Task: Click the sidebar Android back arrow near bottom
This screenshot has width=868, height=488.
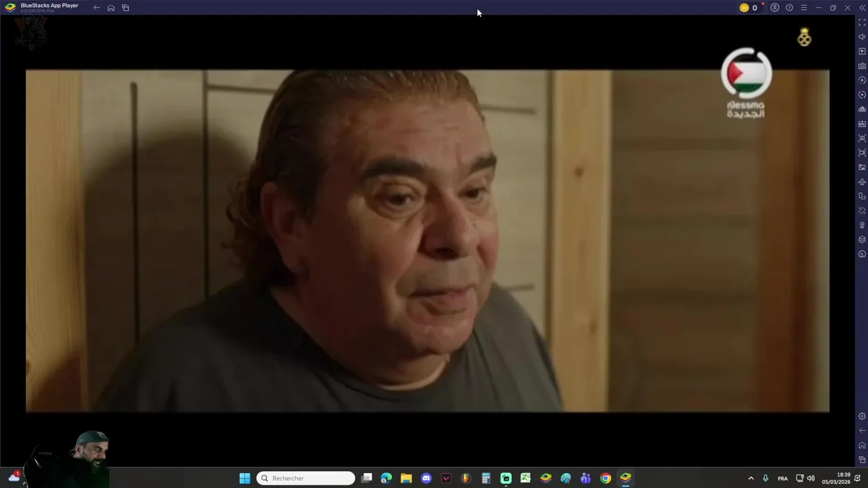Action: tap(862, 430)
